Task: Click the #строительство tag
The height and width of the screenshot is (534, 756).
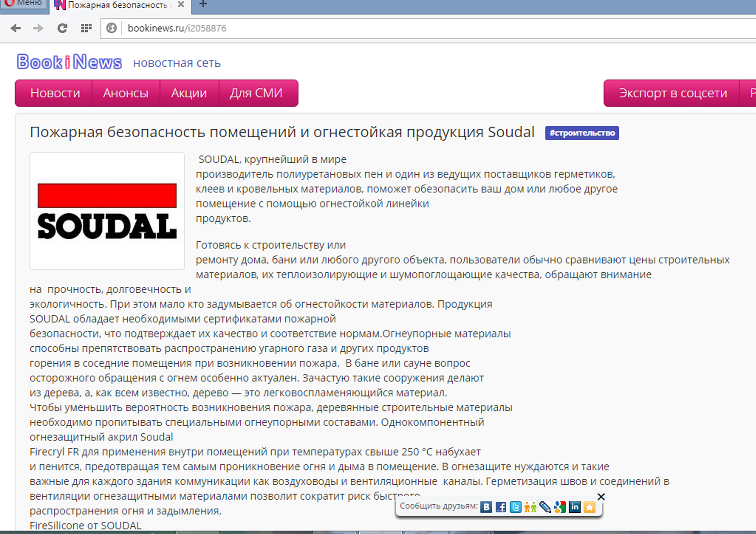Action: tap(582, 133)
